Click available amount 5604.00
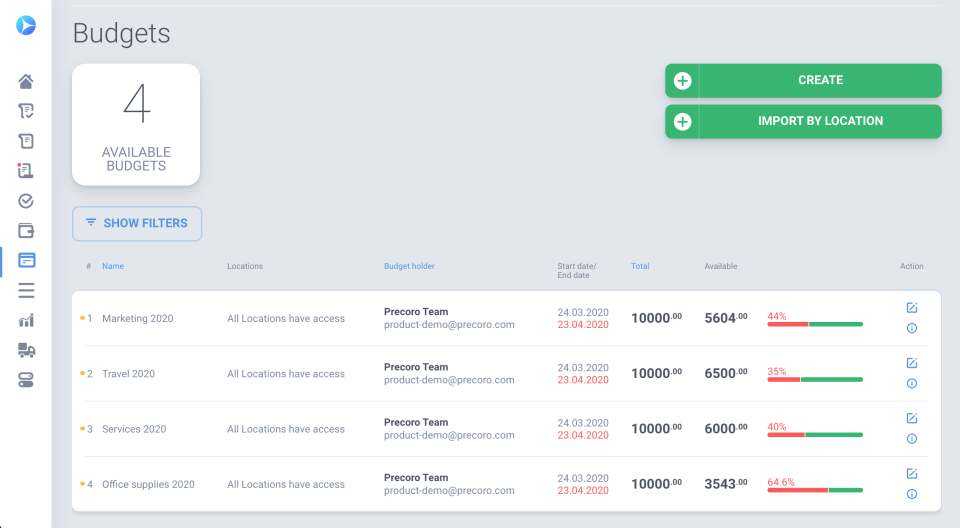Screen dimensions: 960x528 726,317
